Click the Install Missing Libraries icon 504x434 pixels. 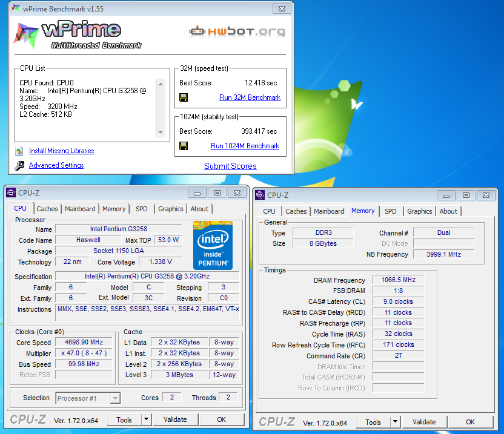(x=19, y=151)
